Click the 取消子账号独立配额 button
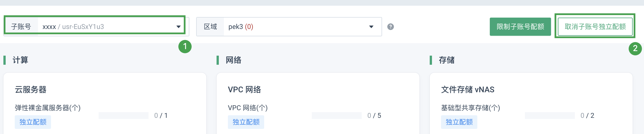The image size is (644, 134). click(595, 27)
